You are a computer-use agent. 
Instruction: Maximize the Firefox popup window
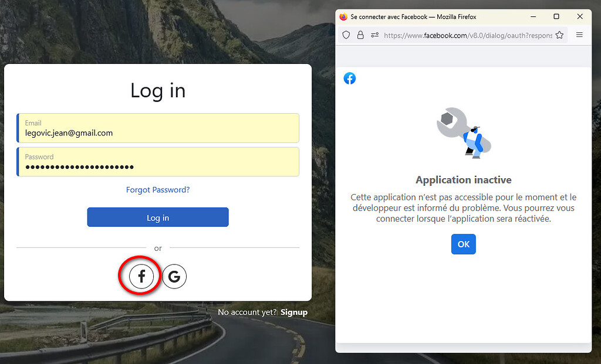pos(556,17)
